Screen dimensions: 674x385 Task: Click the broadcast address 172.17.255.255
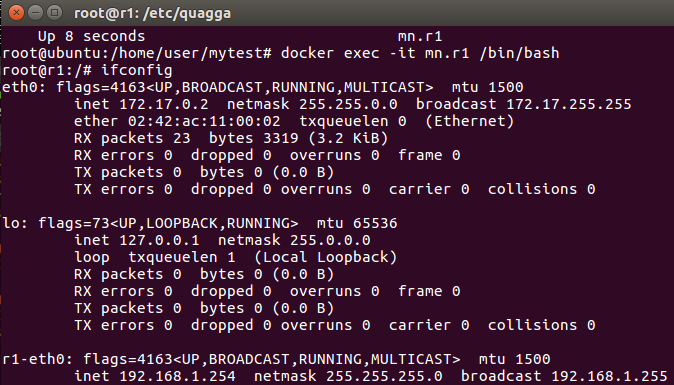coord(569,104)
